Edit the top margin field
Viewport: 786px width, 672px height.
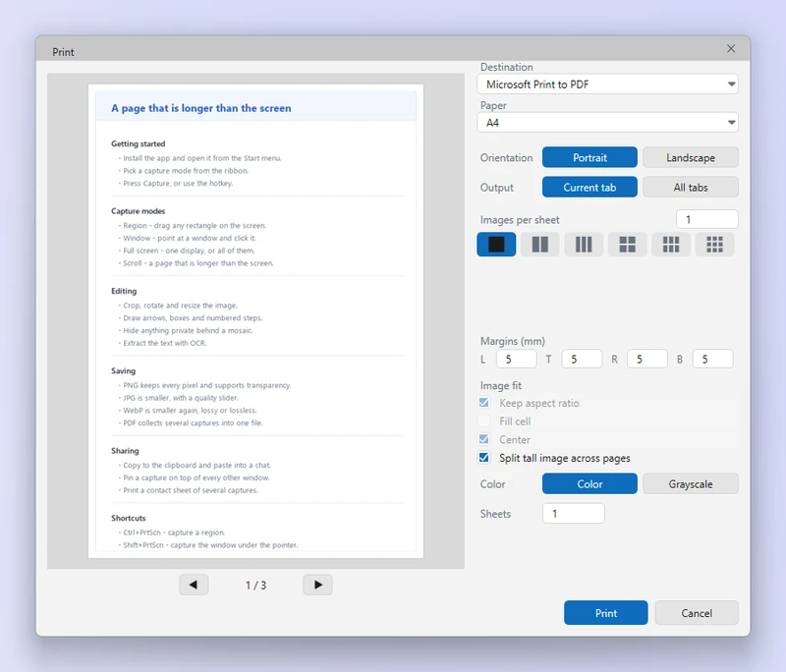582,360
